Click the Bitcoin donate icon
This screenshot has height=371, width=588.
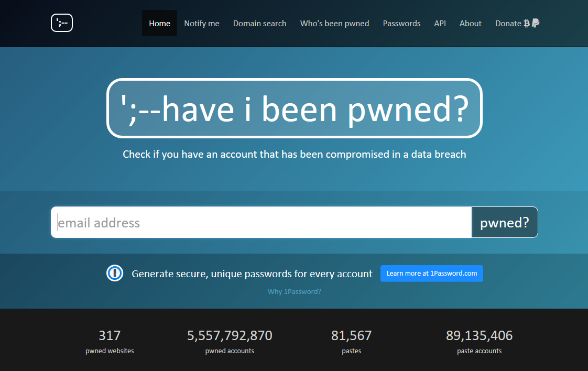527,23
